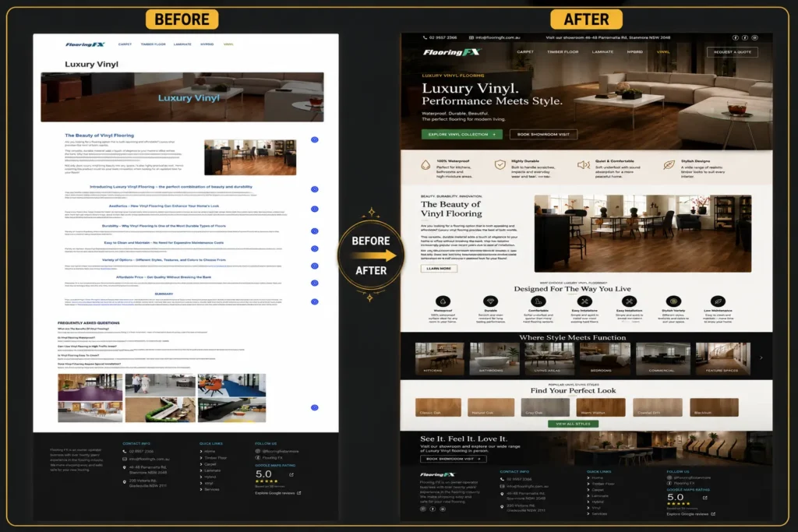The width and height of the screenshot is (798, 532).
Task: Click the water drop 100% Waterproof icon
Action: point(425,165)
